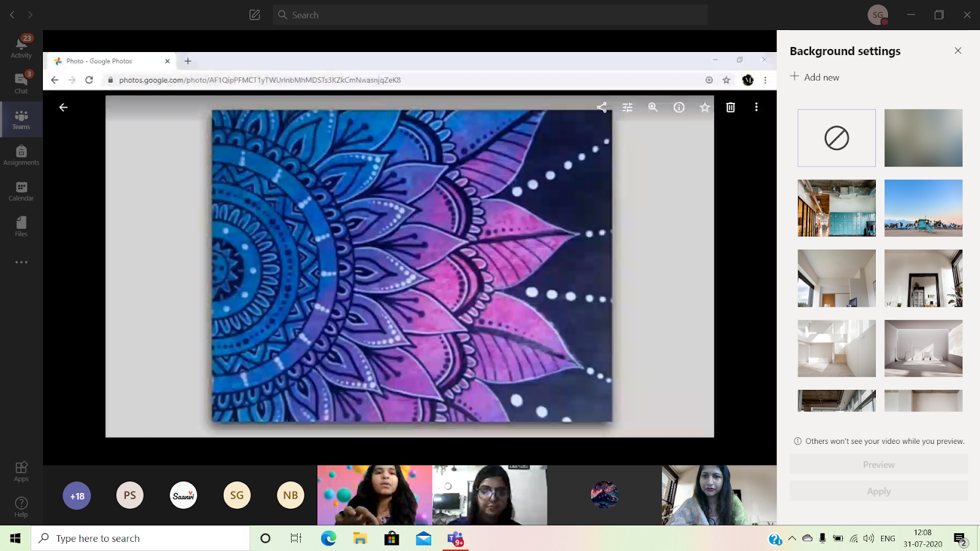Open Calendar in the Teams sidebar

21,190
